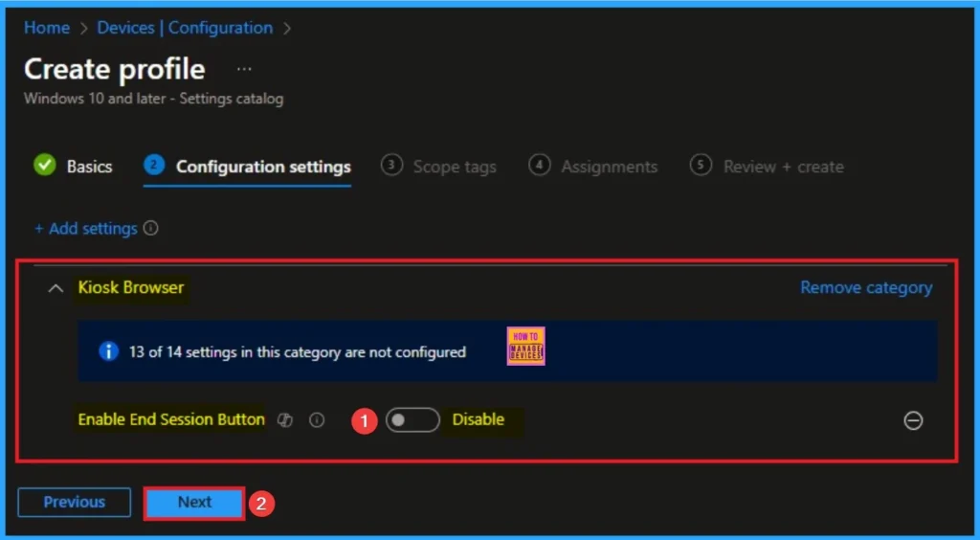
Task: Select the Configuration settings tab
Action: tap(262, 167)
